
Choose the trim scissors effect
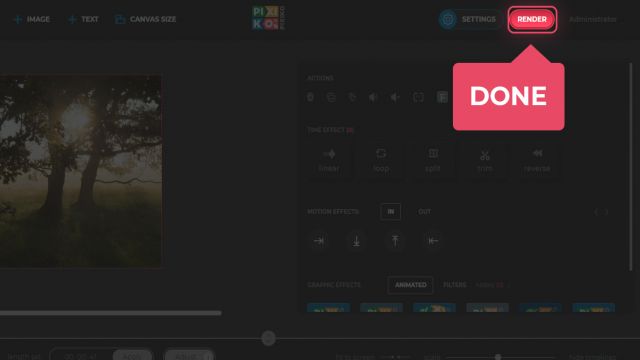pyautogui.click(x=485, y=160)
